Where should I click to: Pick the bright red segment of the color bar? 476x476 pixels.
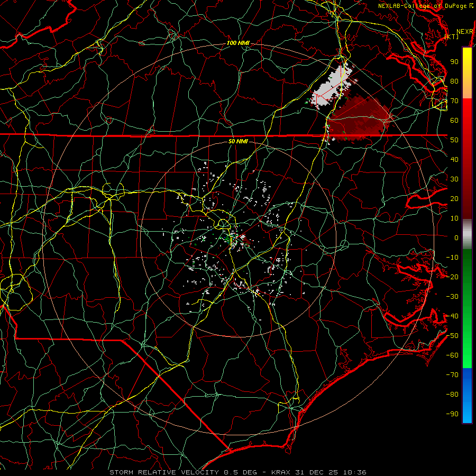(x=467, y=111)
